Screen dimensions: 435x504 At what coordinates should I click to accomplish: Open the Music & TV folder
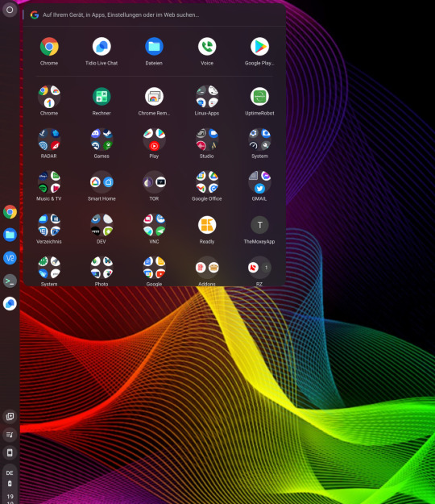[x=49, y=182]
